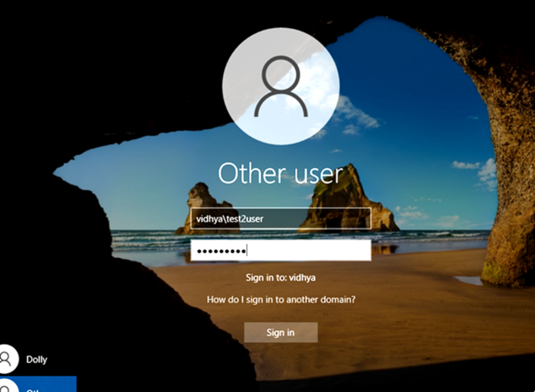Place cursor after the last password dot
Image resolution: width=535 pixels, height=392 pixels.
tap(247, 251)
